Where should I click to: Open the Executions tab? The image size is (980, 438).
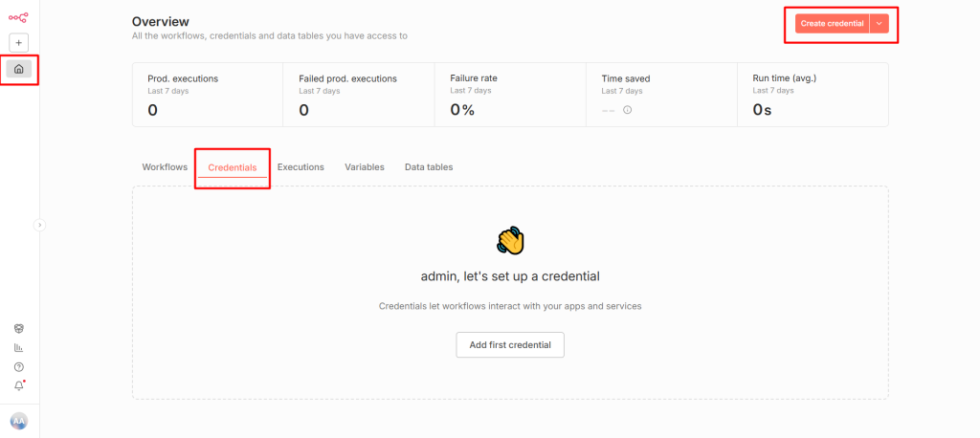301,167
